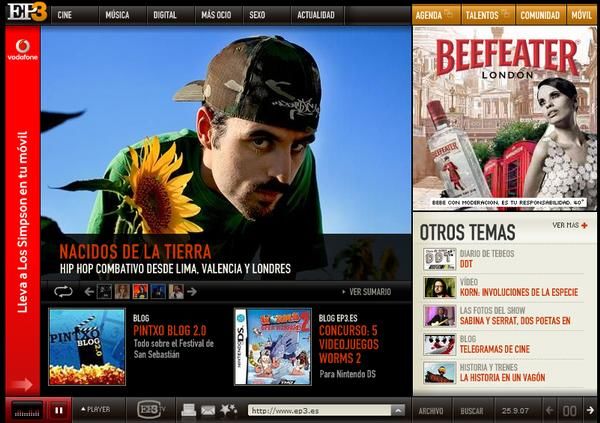Select the fourth carousel thumbnail
The image size is (600, 423).
pos(158,292)
